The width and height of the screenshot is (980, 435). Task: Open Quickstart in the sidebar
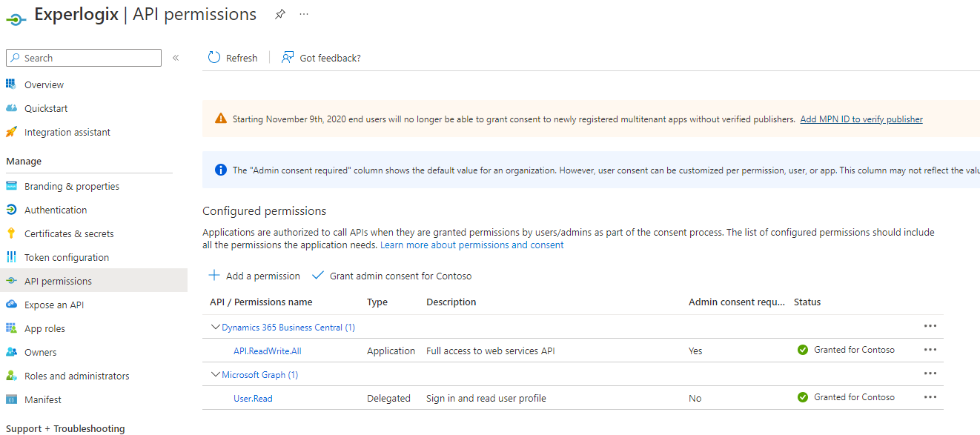pyautogui.click(x=46, y=108)
